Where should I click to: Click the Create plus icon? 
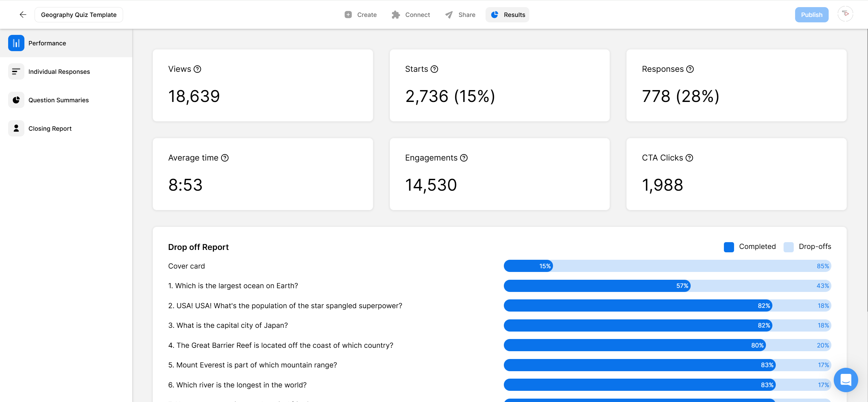pos(348,15)
